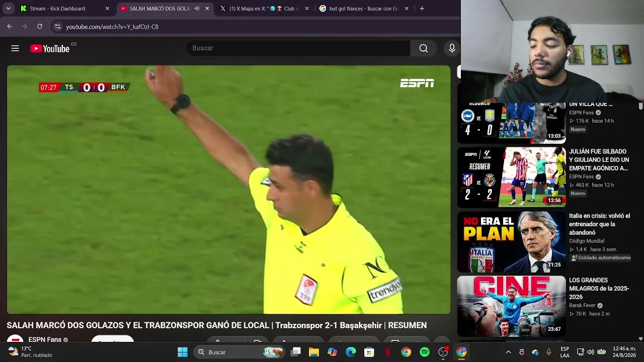
Task: Open the 'NO ERA EL PLAN' Italia thumbnail
Action: (x=511, y=242)
